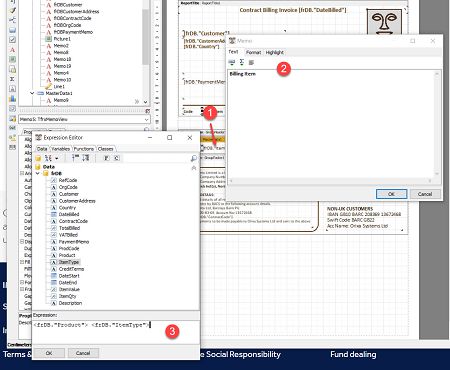450x370 pixels.
Task: Open the Classes tab in Expression Editor
Action: click(x=106, y=149)
